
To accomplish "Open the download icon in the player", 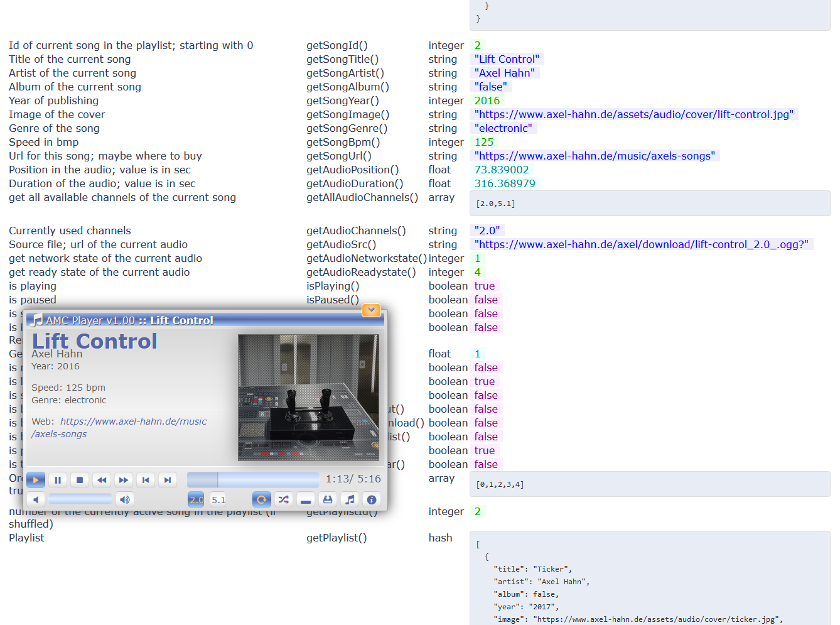I will tap(328, 499).
